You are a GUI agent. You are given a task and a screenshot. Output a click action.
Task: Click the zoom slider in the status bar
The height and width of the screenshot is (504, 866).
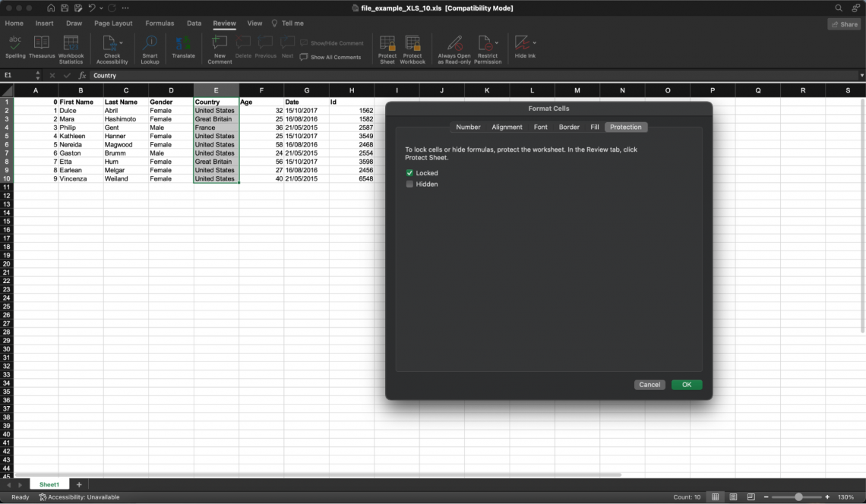pos(798,497)
